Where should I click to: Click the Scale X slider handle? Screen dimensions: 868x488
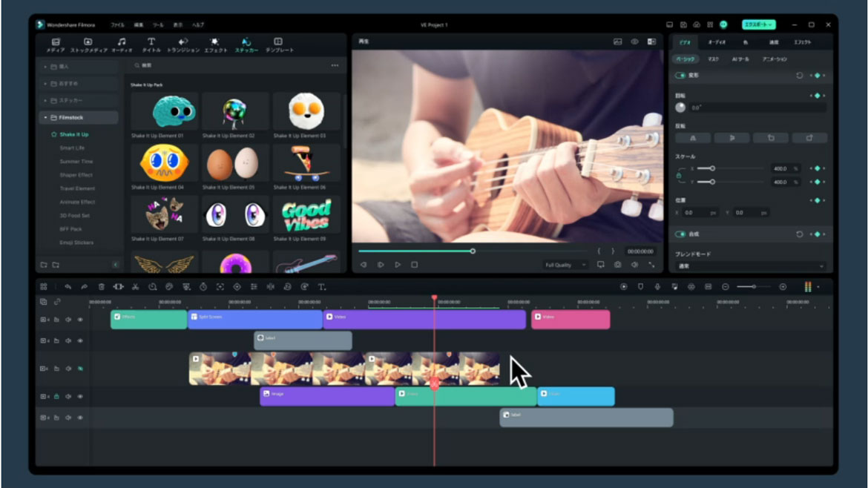712,168
